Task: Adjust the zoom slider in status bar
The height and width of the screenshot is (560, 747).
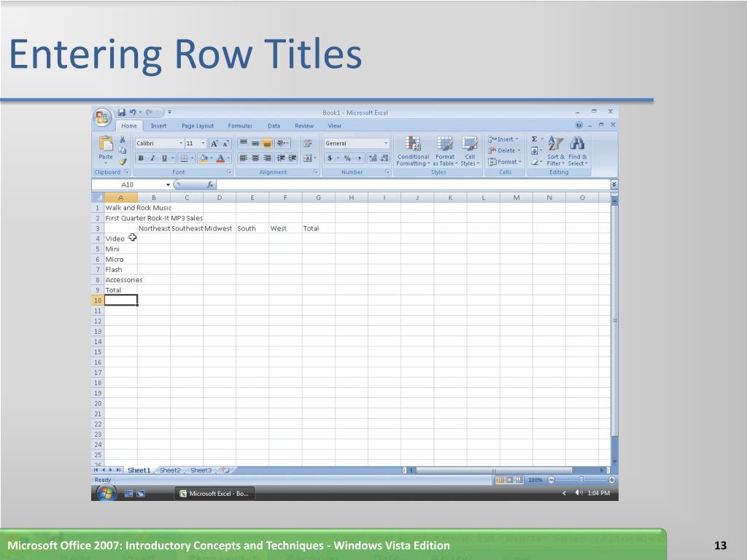Action: 581,480
